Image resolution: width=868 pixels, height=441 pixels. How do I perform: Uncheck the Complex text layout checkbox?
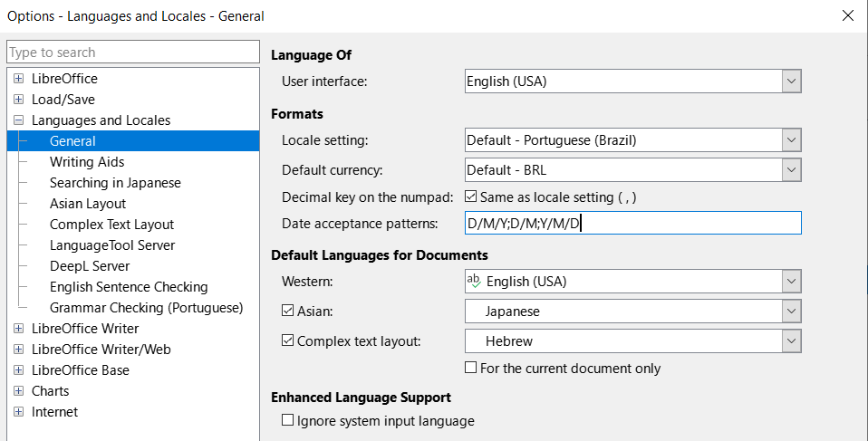(287, 340)
